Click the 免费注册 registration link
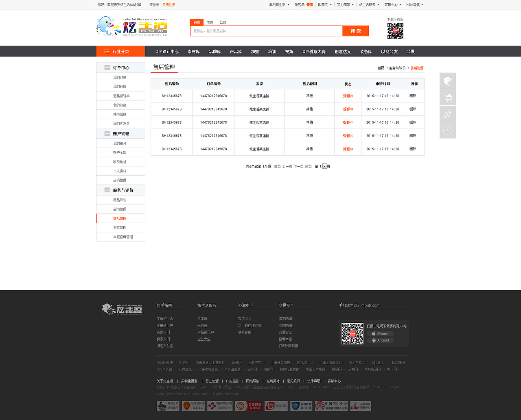Viewport: 521px width, 420px height. [168, 4]
